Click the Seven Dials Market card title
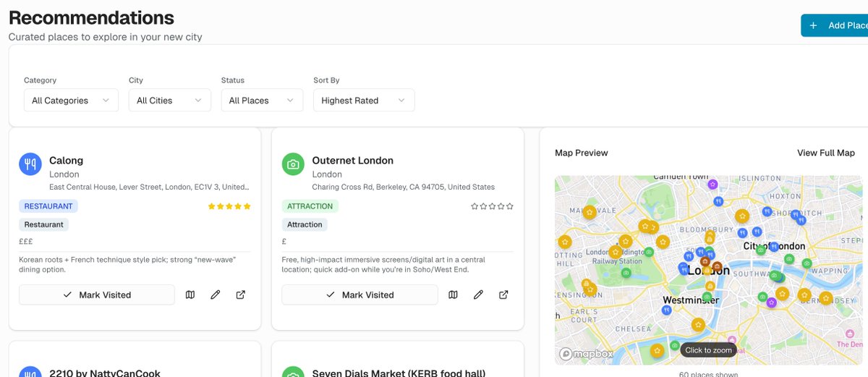Viewport: 868px width, 377px height. point(399,373)
